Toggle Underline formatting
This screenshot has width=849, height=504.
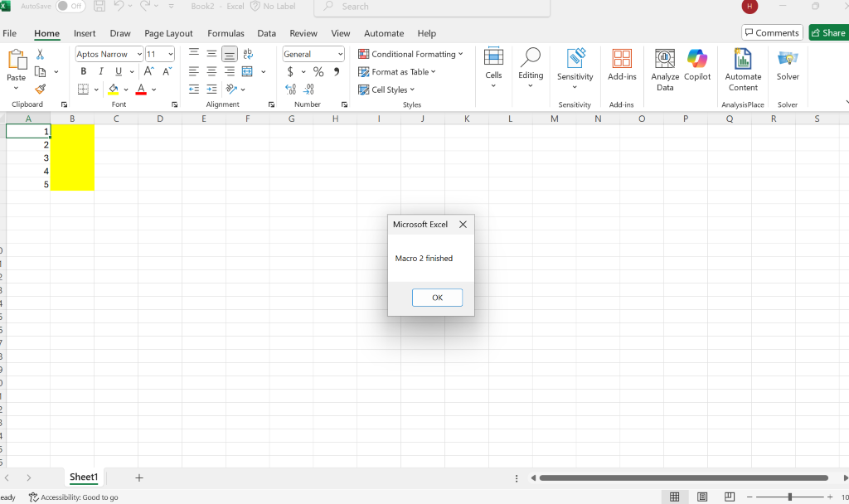pos(118,71)
